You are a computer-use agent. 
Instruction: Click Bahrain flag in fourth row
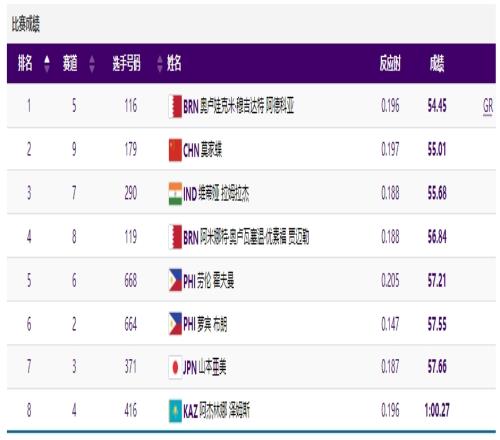pyautogui.click(x=175, y=237)
